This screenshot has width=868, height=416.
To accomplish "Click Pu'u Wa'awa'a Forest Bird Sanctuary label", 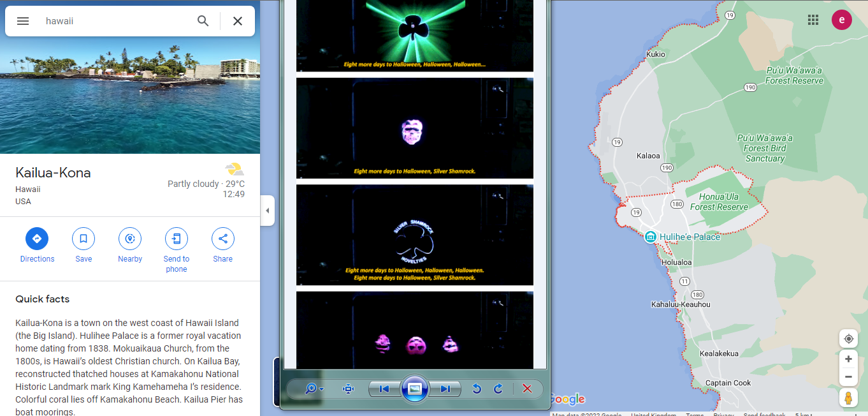I will coord(765,148).
